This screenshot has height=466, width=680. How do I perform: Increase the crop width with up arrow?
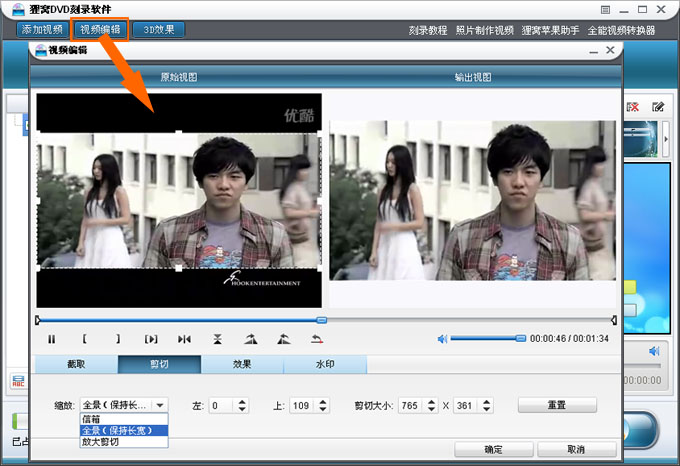(x=431, y=402)
